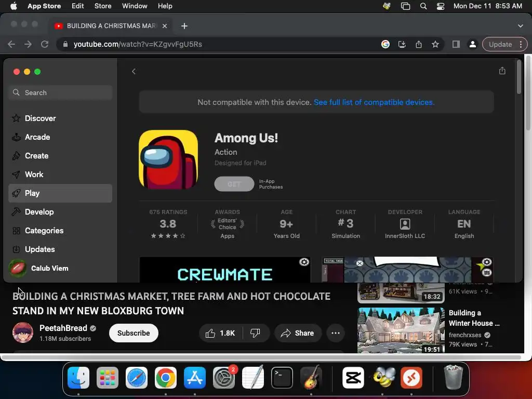
Task: Click the bee icon in menu bar
Action: pyautogui.click(x=387, y=6)
